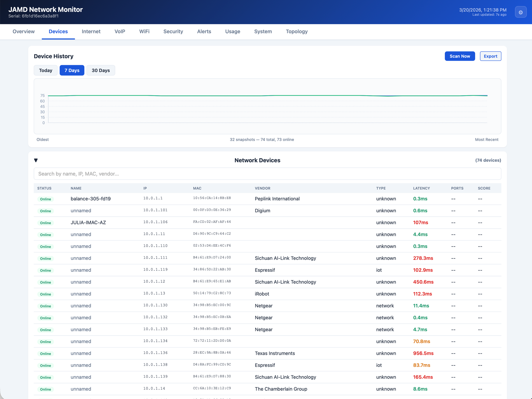This screenshot has width=532, height=399.
Task: Open the VoIP section
Action: (x=120, y=32)
